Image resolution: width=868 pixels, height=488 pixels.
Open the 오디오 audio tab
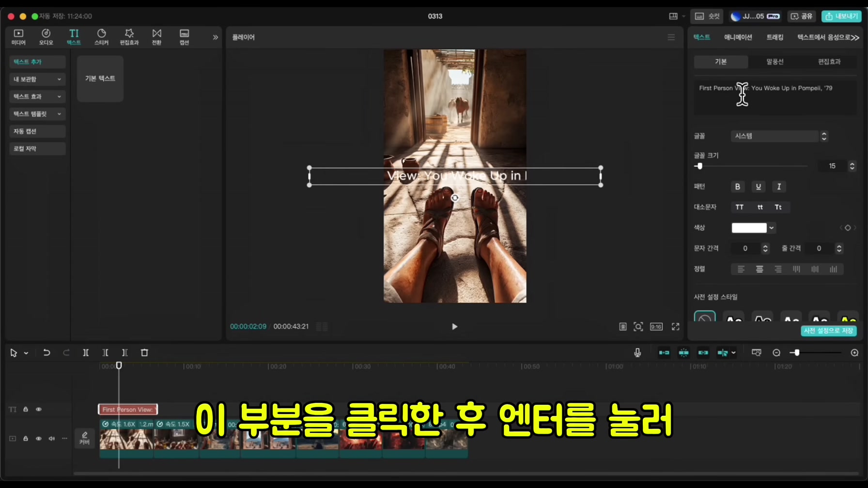[46, 37]
